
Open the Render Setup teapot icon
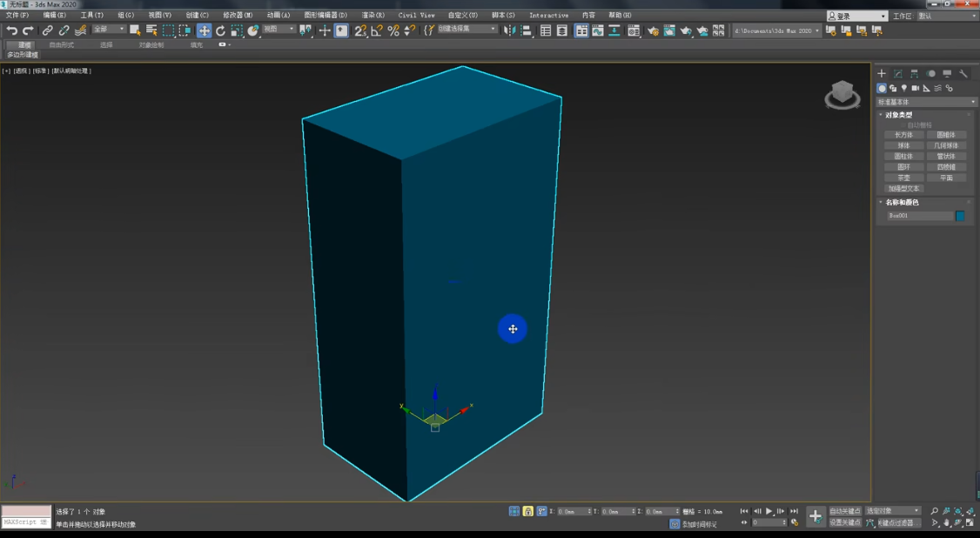click(653, 30)
